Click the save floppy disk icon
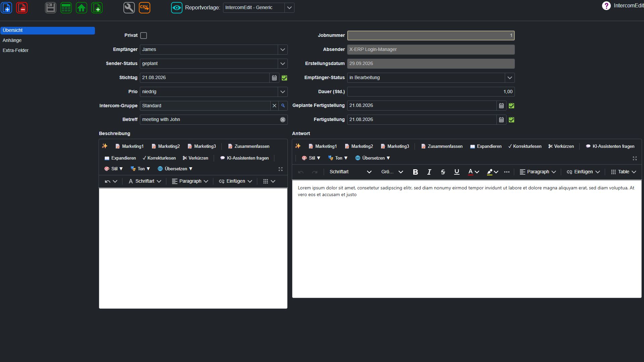The height and width of the screenshot is (362, 644). (51, 7)
